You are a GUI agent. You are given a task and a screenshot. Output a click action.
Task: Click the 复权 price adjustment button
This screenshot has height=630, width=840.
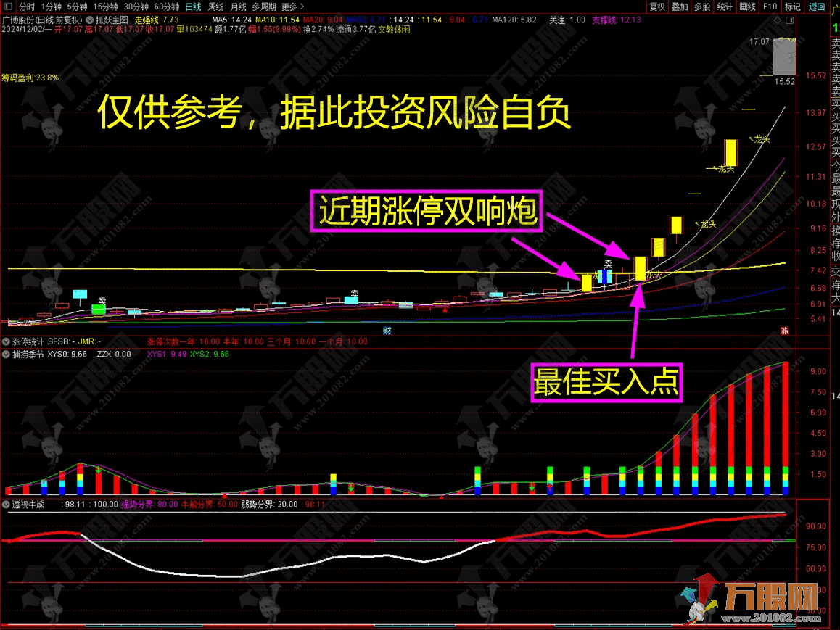coord(656,7)
